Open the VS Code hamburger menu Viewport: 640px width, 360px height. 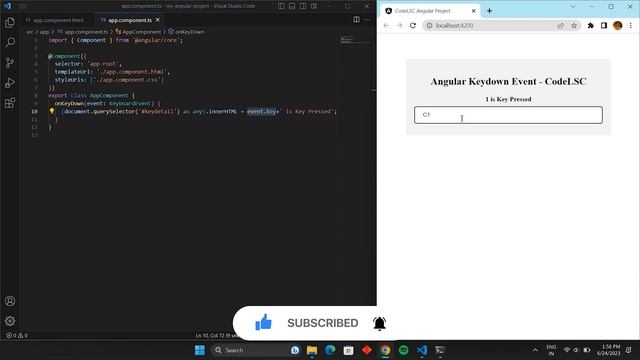22,6
